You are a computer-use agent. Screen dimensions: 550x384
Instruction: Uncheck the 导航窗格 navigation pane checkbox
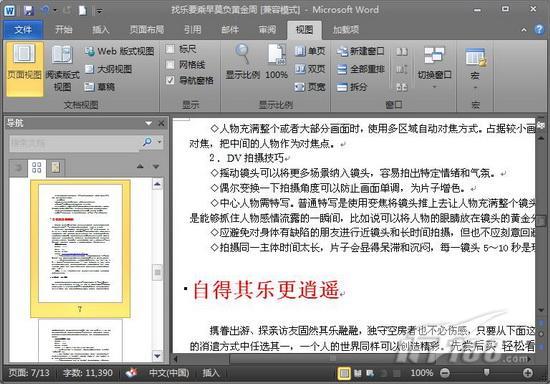click(170, 80)
